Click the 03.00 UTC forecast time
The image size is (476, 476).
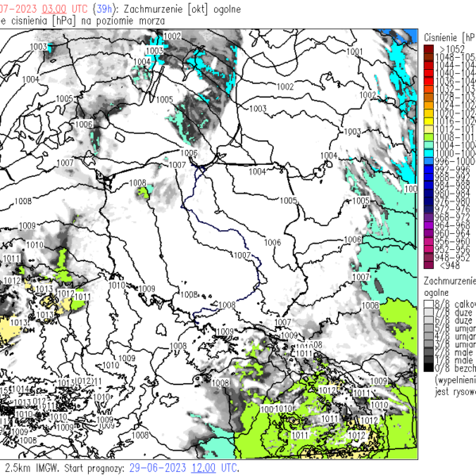click(54, 7)
